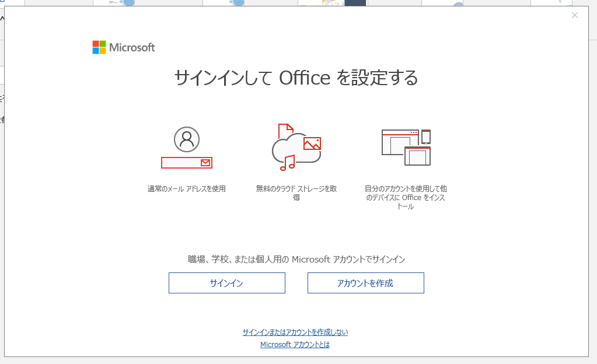This screenshot has width=597, height=364.
Task: Click the person avatar circle icon
Action: 186,138
